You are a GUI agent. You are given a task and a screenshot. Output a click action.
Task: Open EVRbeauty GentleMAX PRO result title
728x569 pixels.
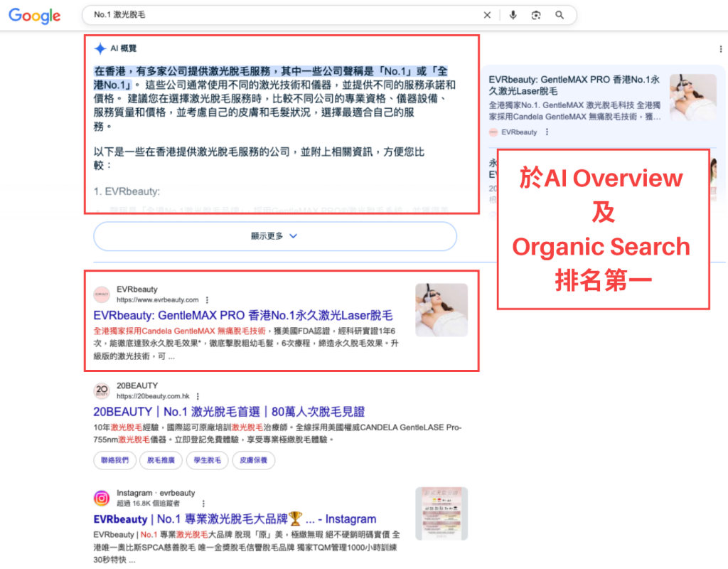[243, 315]
